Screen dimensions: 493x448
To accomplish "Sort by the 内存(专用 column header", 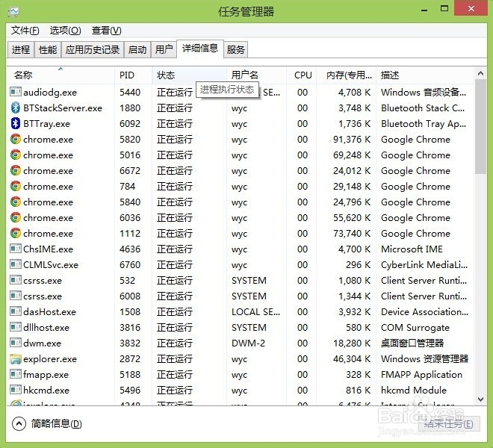I will (x=347, y=75).
